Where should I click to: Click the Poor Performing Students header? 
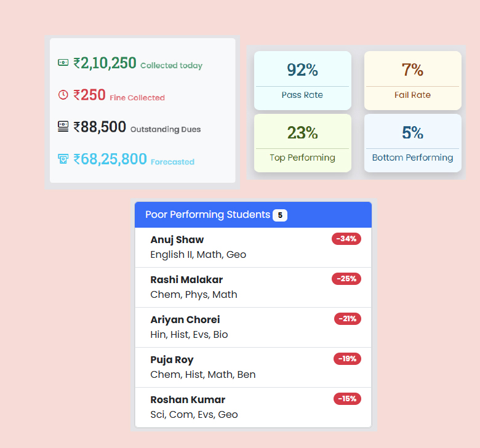pyautogui.click(x=253, y=215)
